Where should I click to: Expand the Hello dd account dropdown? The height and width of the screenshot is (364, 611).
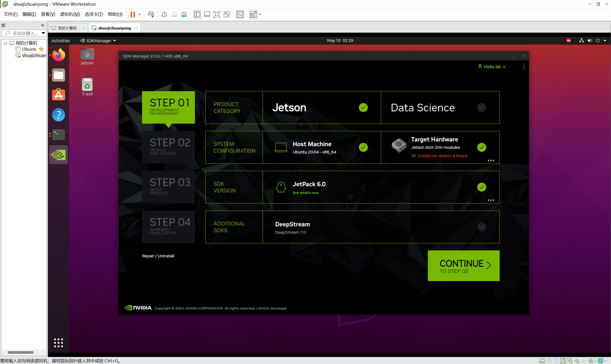492,67
